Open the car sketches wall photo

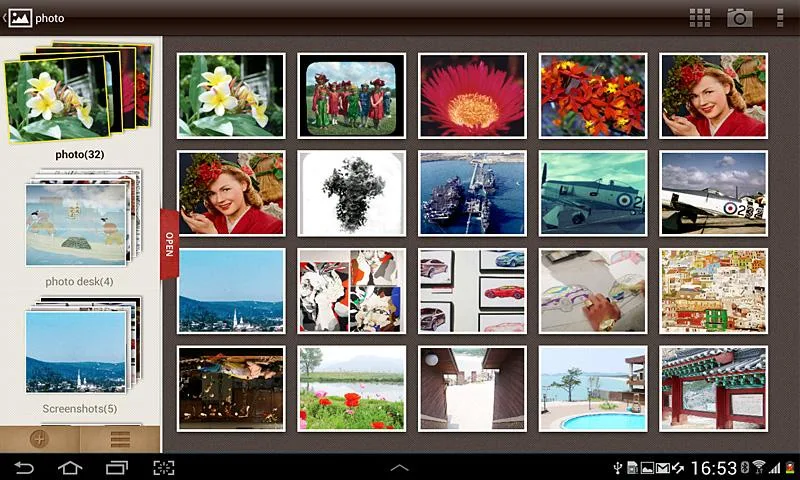coord(472,291)
